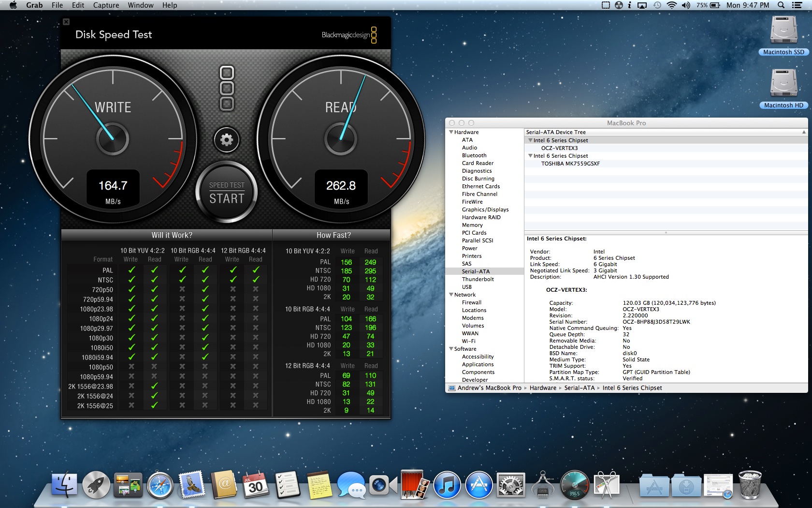Screen dimensions: 812x508
Task: Select Memory in the sidebar
Action: (x=472, y=225)
